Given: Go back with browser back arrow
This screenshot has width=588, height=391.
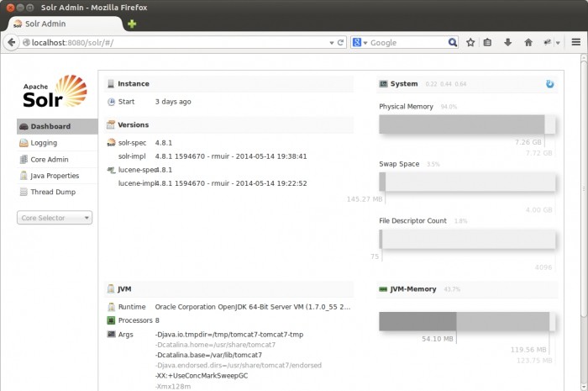Looking at the screenshot, I should point(12,42).
